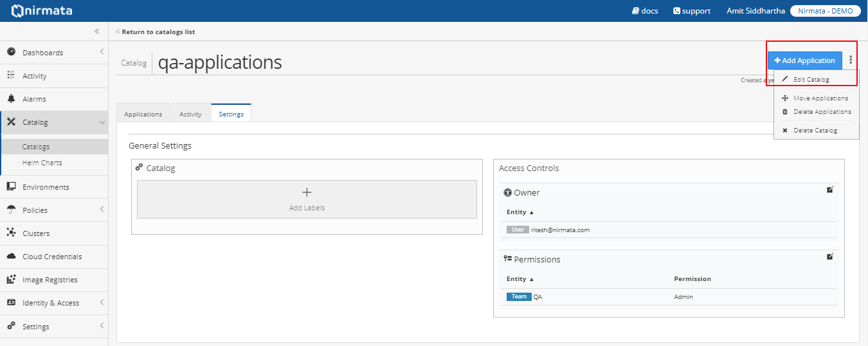
Task: Click the Policies umbrella icon
Action: point(11,210)
